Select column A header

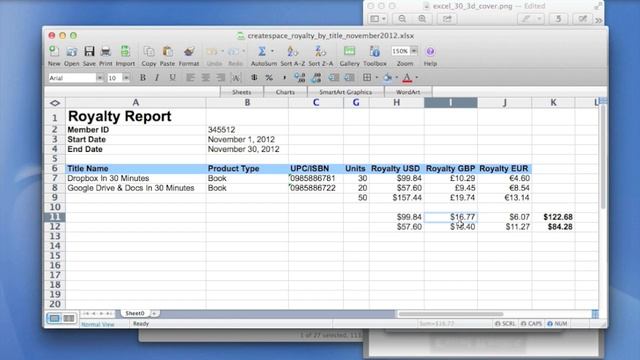coord(136,102)
